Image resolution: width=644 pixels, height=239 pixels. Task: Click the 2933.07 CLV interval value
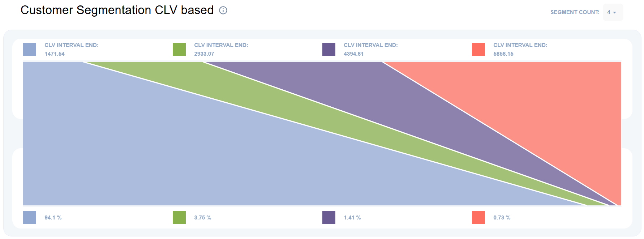coord(204,54)
